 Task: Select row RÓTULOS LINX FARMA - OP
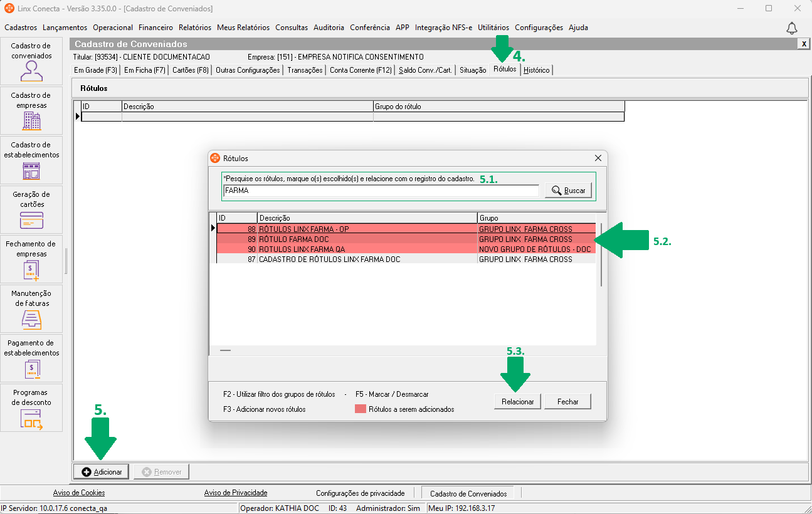point(406,229)
